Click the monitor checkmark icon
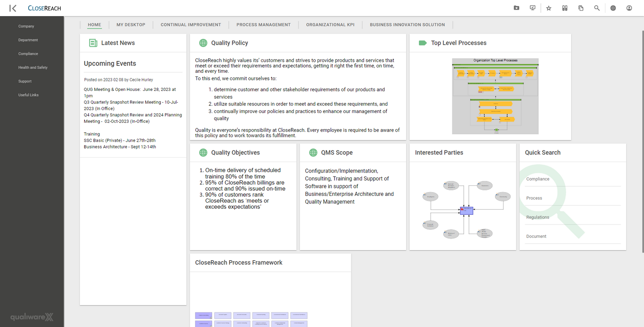644x327 pixels. click(533, 8)
